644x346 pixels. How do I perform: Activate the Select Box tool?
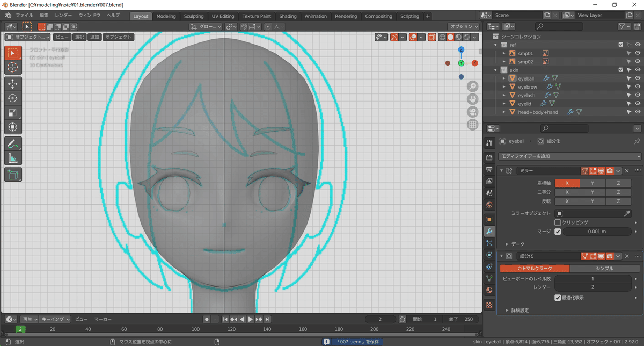(13, 53)
